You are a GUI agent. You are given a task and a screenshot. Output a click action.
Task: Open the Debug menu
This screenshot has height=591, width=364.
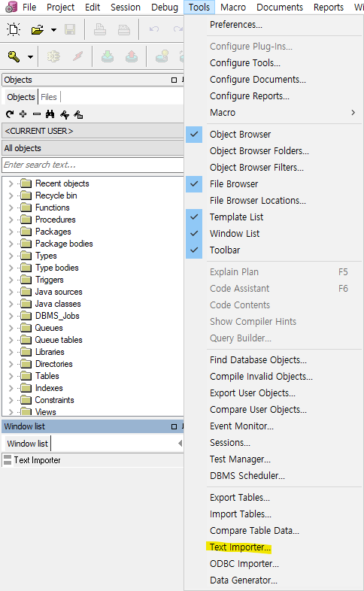point(165,8)
